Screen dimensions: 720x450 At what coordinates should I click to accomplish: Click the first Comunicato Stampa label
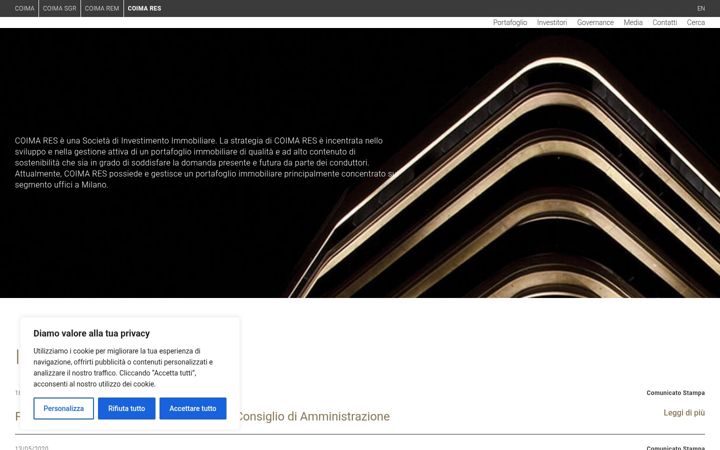[x=675, y=393]
